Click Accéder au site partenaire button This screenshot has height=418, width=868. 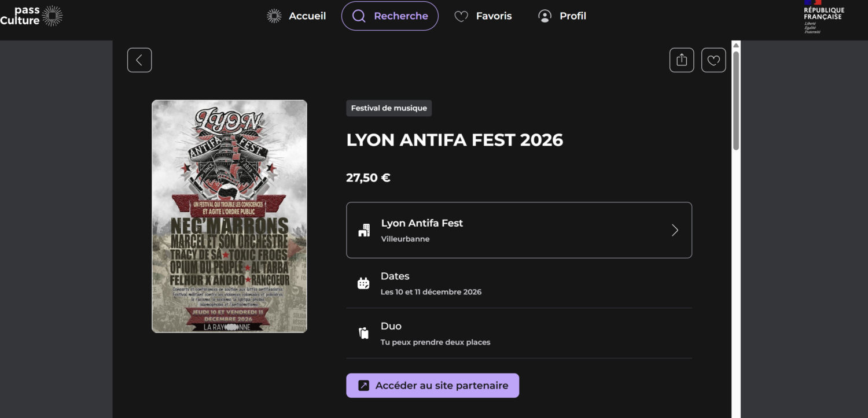pyautogui.click(x=433, y=386)
